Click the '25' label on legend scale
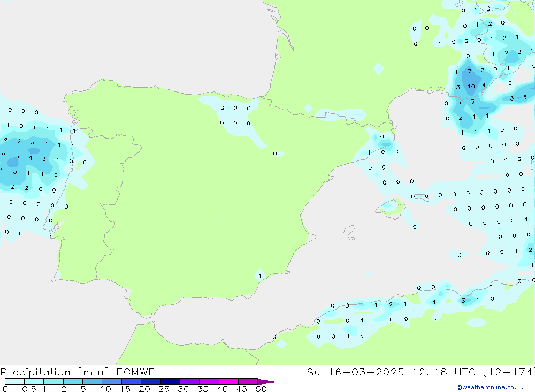 [x=164, y=389]
